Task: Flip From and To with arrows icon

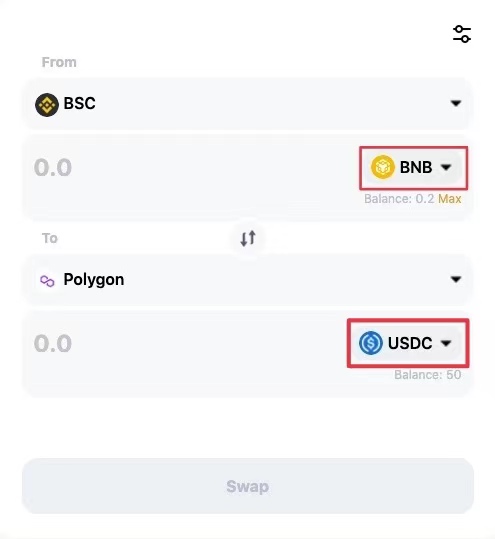Action: pos(248,238)
